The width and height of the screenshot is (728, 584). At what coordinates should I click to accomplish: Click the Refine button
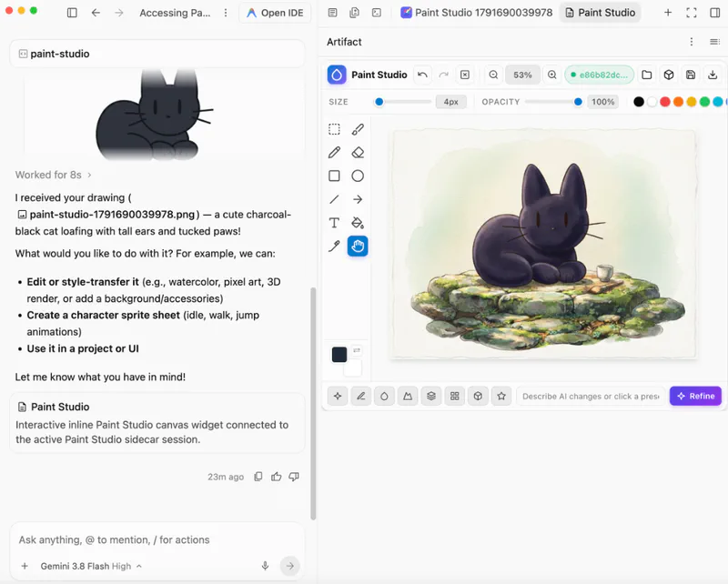(695, 396)
